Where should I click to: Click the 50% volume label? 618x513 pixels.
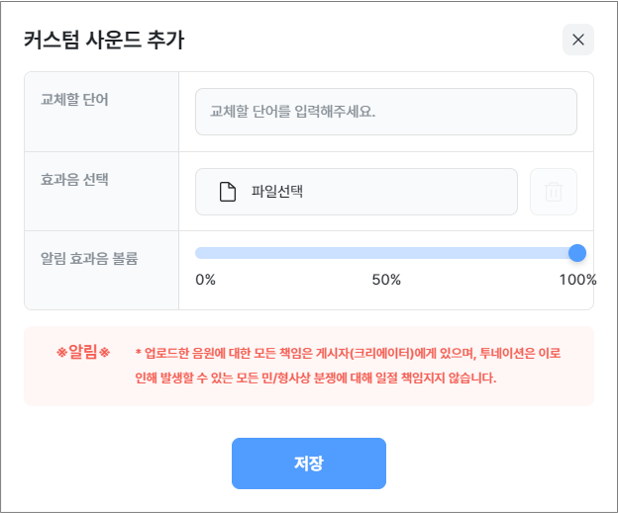tap(386, 280)
